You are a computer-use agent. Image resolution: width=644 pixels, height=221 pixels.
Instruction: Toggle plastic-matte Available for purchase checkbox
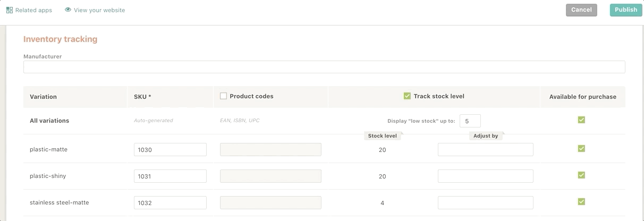pos(581,149)
